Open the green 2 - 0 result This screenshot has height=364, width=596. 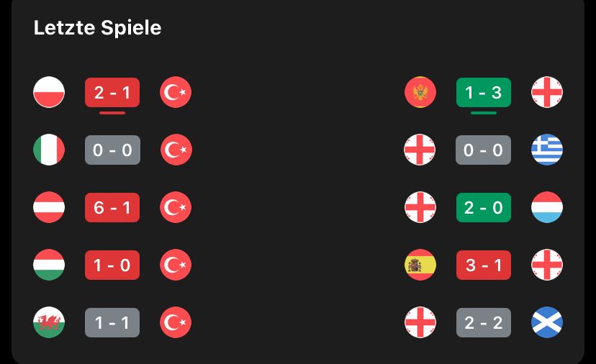(484, 207)
